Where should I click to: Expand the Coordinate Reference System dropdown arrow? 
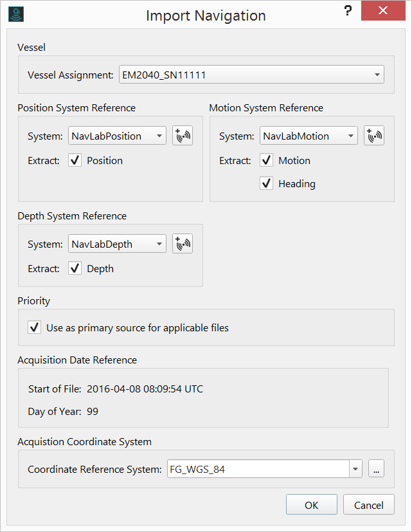point(355,469)
